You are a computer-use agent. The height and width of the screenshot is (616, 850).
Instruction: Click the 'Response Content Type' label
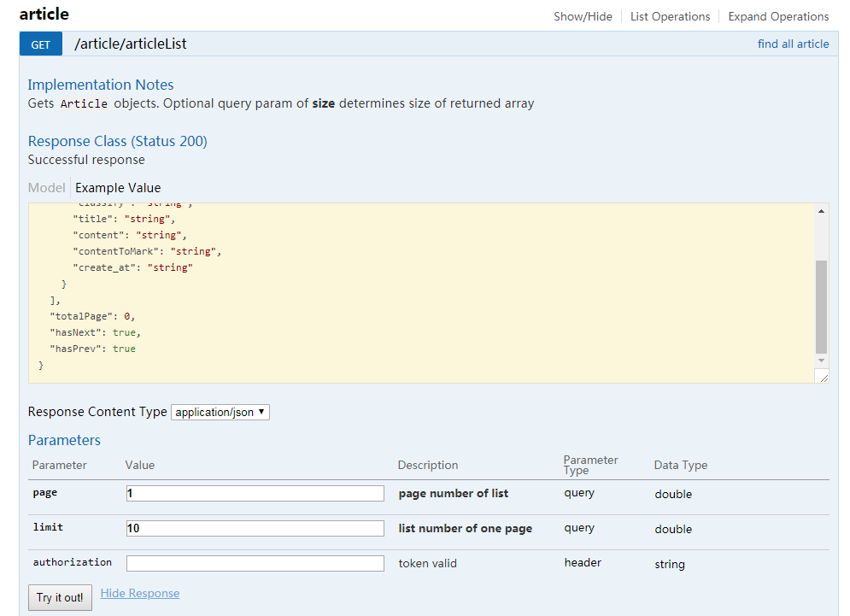[97, 412]
